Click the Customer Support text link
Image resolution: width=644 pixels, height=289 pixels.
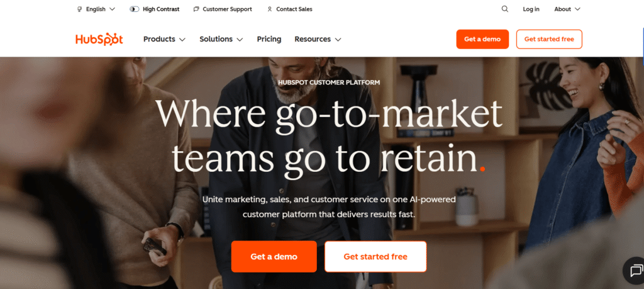228,9
